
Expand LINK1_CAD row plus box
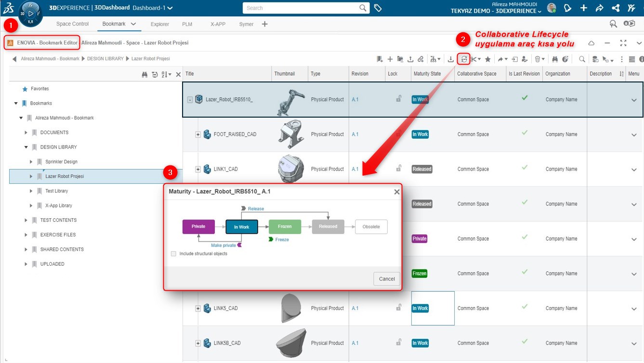198,169
